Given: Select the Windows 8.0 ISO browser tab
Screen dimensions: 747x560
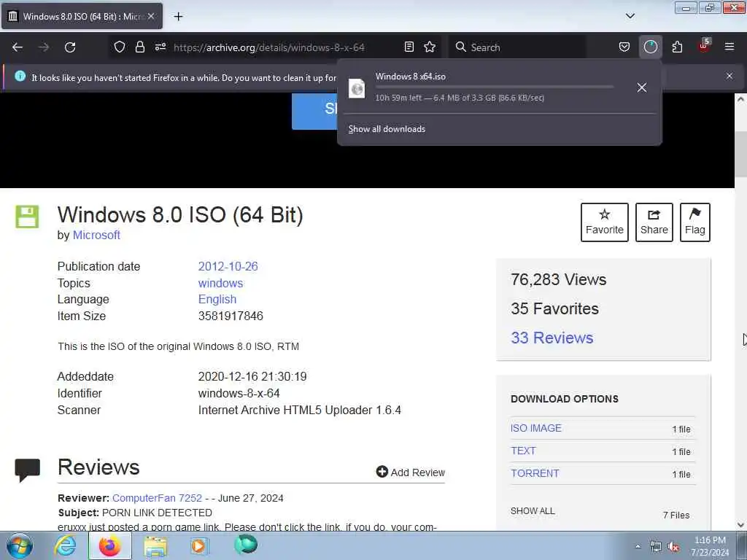Looking at the screenshot, I should click(82, 17).
